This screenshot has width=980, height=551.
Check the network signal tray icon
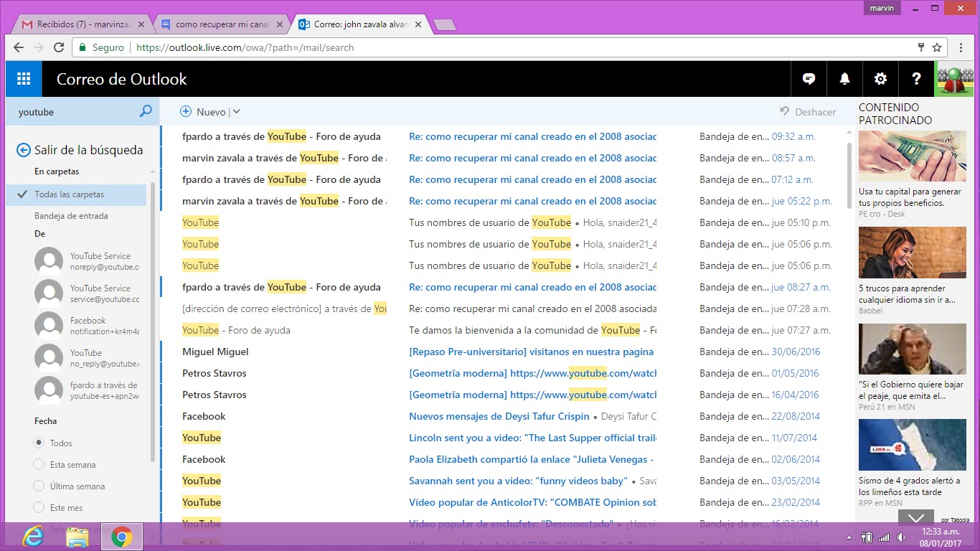click(884, 537)
